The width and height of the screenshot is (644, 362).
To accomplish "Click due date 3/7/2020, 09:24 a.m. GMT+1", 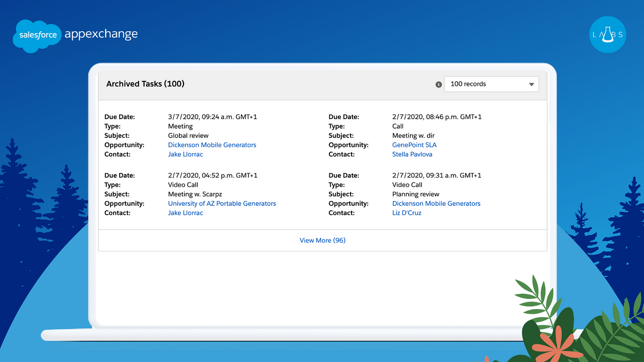I will tap(213, 117).
